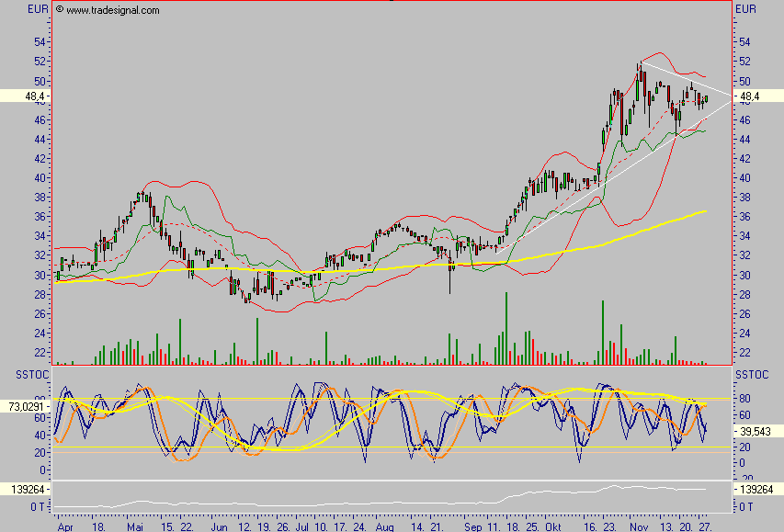784x532 pixels.
Task: Click the apex of the white triangle pattern
Action: [731, 96]
